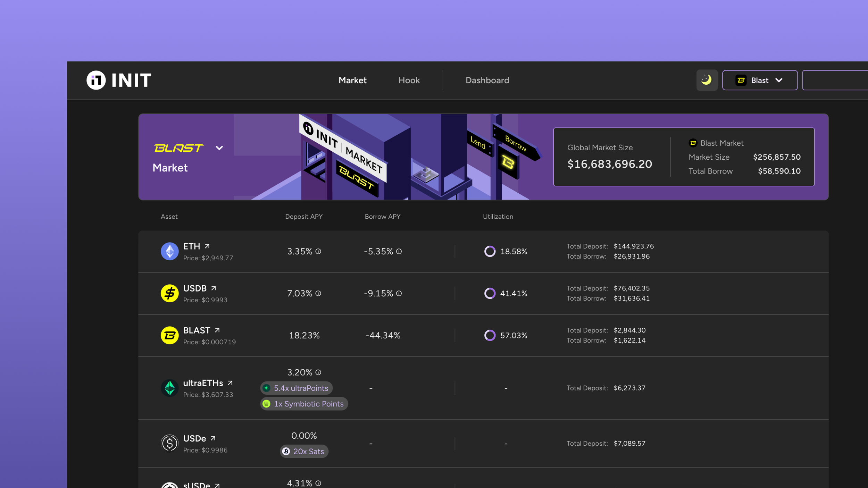The height and width of the screenshot is (488, 868).
Task: Toggle dark mode with the moon icon
Action: point(707,80)
